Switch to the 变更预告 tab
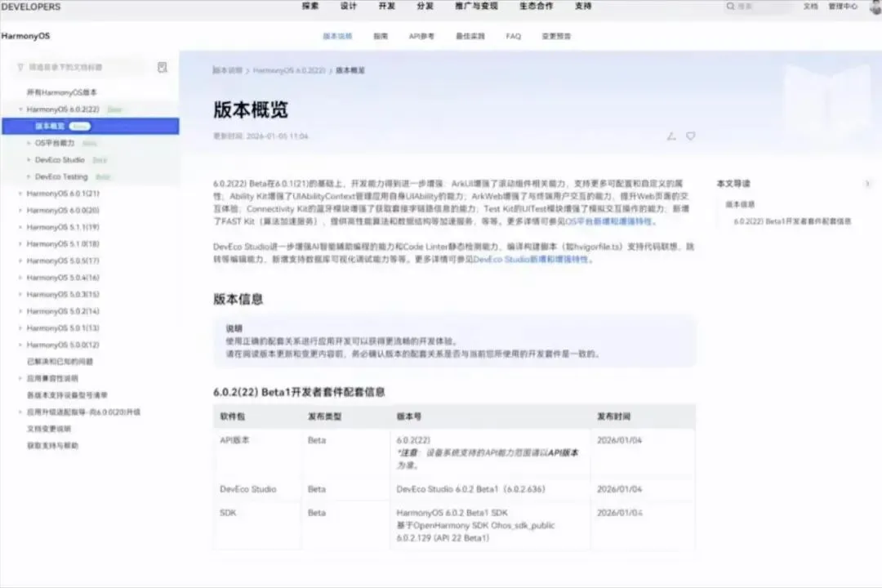882x588 pixels. tap(556, 36)
